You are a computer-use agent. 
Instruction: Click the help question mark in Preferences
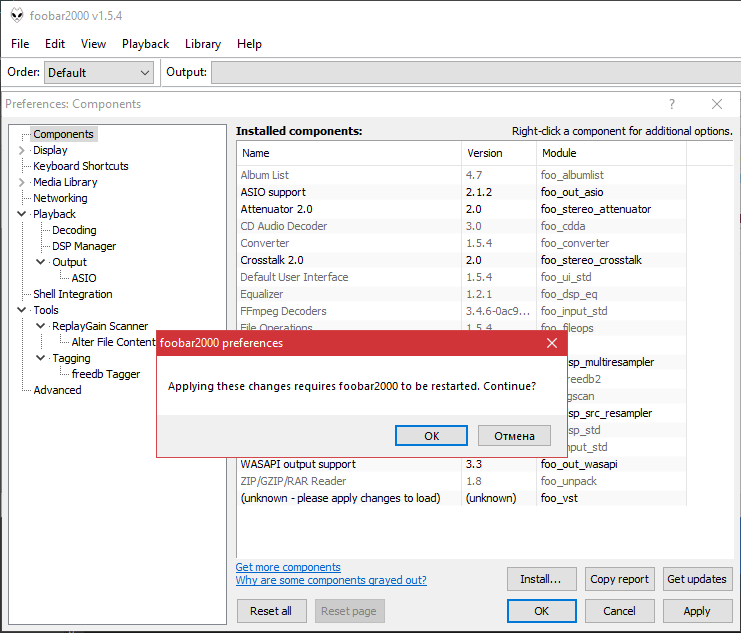tap(672, 104)
